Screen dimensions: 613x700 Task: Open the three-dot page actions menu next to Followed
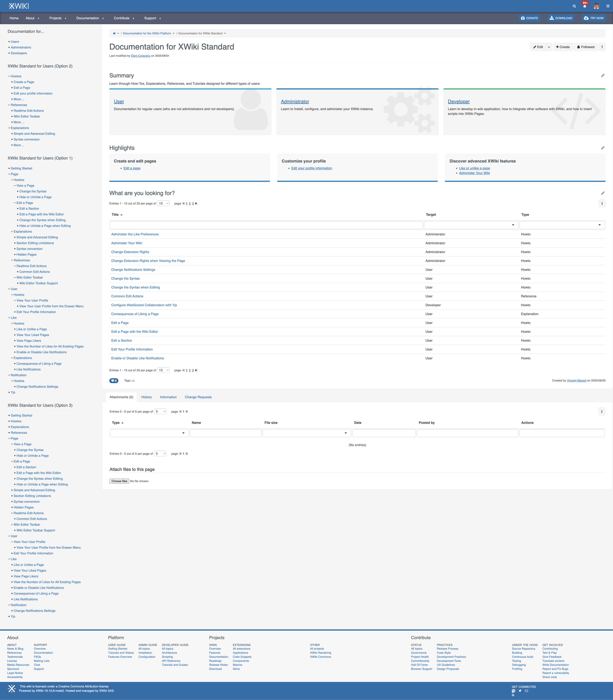tap(602, 47)
